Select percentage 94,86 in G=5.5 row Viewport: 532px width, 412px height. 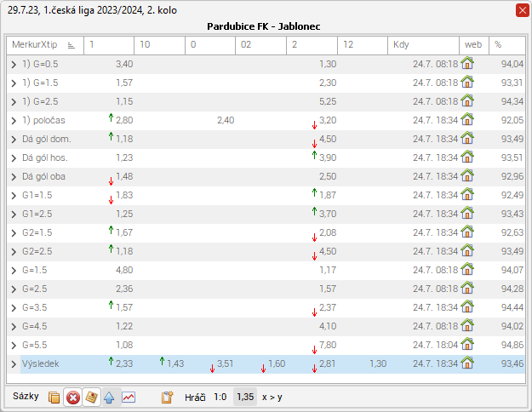point(512,345)
